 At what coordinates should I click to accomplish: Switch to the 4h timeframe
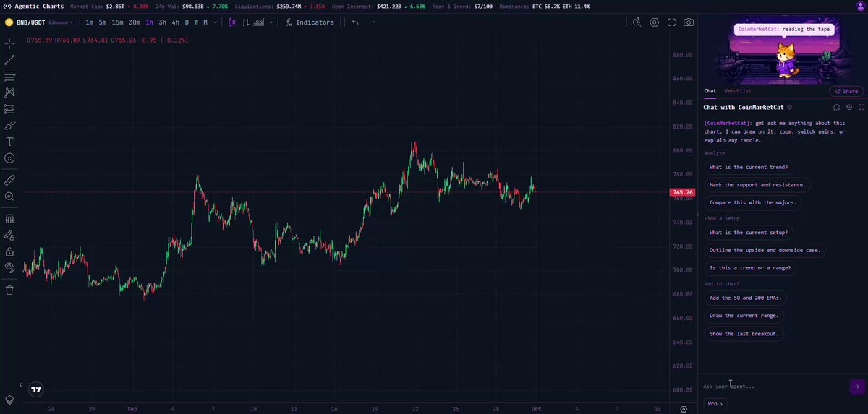(x=176, y=22)
